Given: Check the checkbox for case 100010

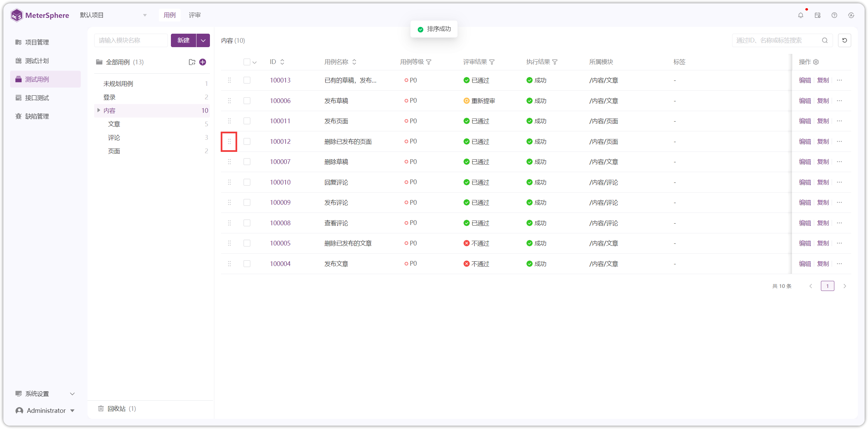Looking at the screenshot, I should pyautogui.click(x=247, y=183).
